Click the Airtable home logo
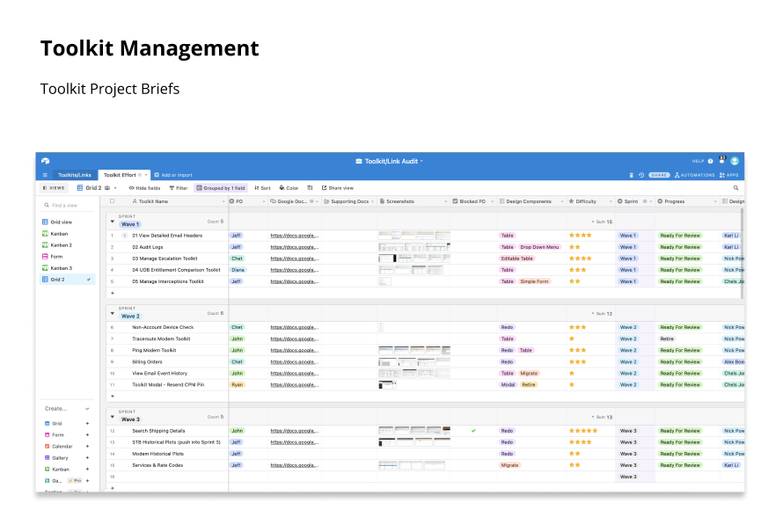Image resolution: width=783 pixels, height=532 pixels. pos(45,161)
